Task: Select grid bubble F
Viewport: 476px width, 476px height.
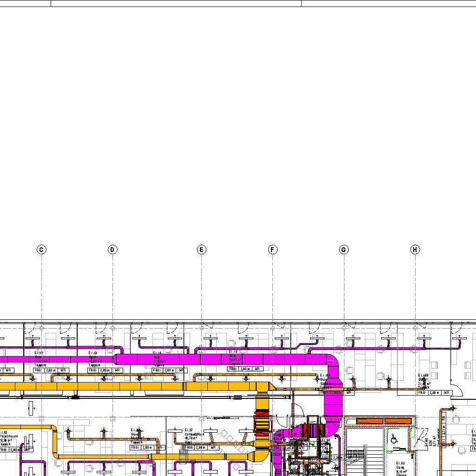Action: point(273,250)
